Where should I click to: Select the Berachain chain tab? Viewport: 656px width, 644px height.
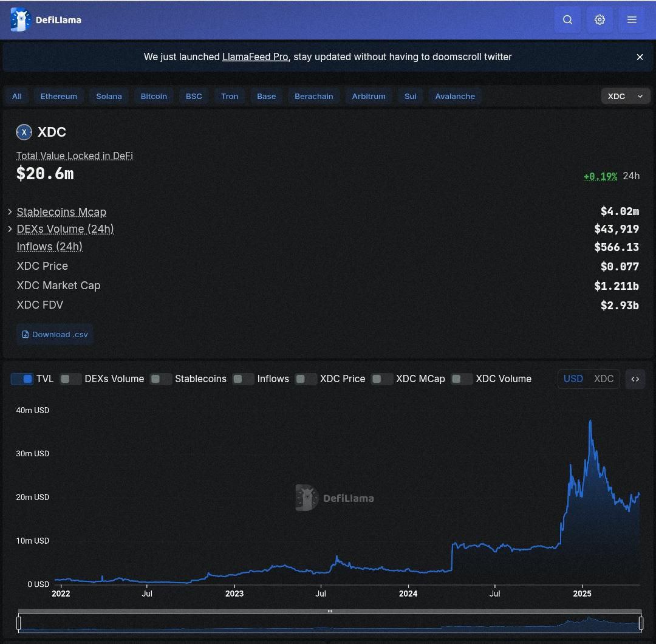pos(314,96)
